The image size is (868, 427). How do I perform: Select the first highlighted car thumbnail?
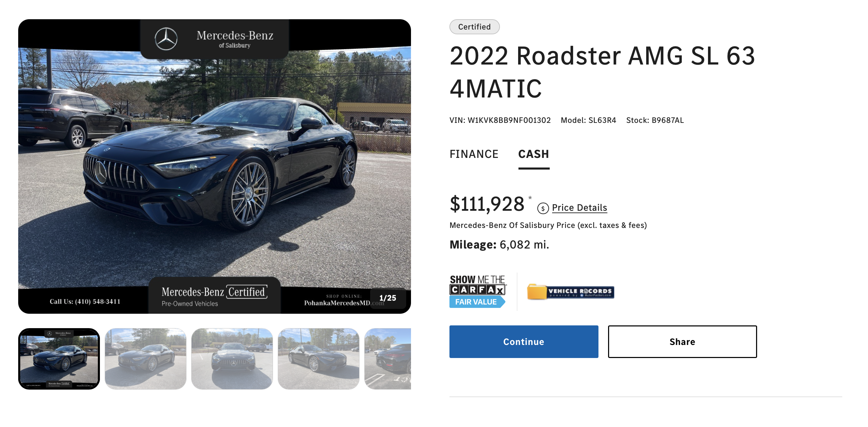(59, 359)
